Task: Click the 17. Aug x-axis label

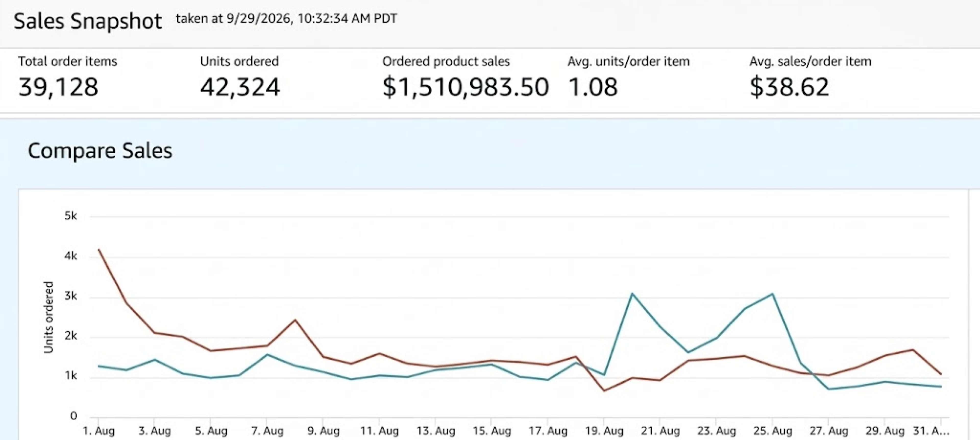Action: tap(548, 431)
